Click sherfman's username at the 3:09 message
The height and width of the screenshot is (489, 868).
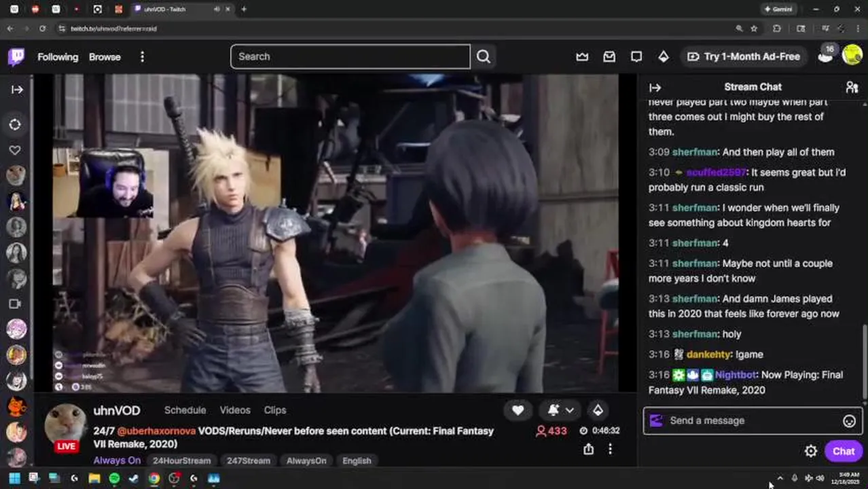[695, 152]
